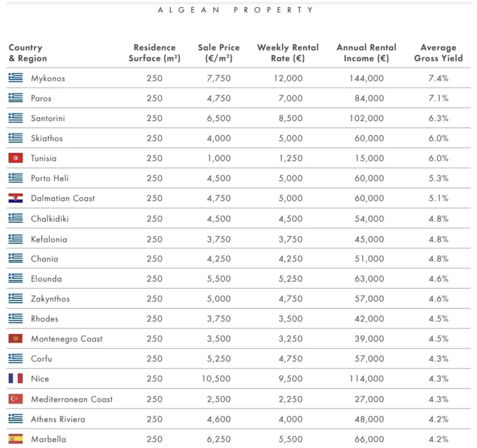477x448 pixels.
Task: Click Nice sale price value 10,500
Action: tap(216, 379)
